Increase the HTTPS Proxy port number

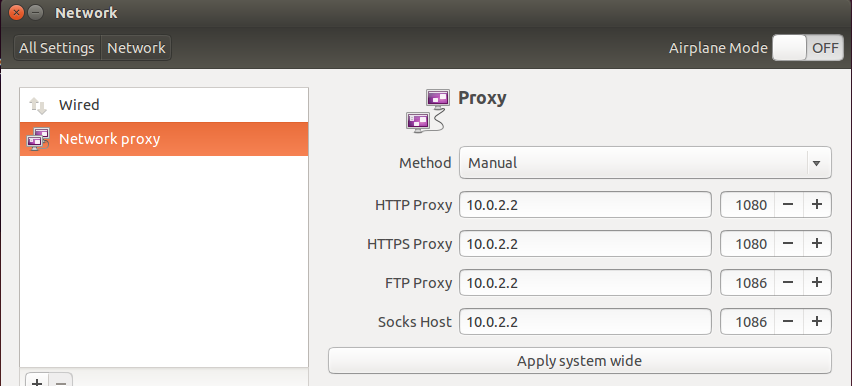817,244
